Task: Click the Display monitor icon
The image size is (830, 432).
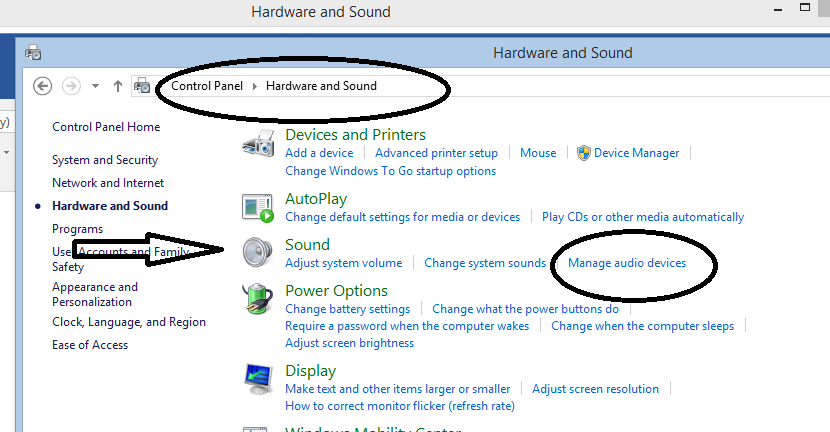Action: pyautogui.click(x=258, y=378)
